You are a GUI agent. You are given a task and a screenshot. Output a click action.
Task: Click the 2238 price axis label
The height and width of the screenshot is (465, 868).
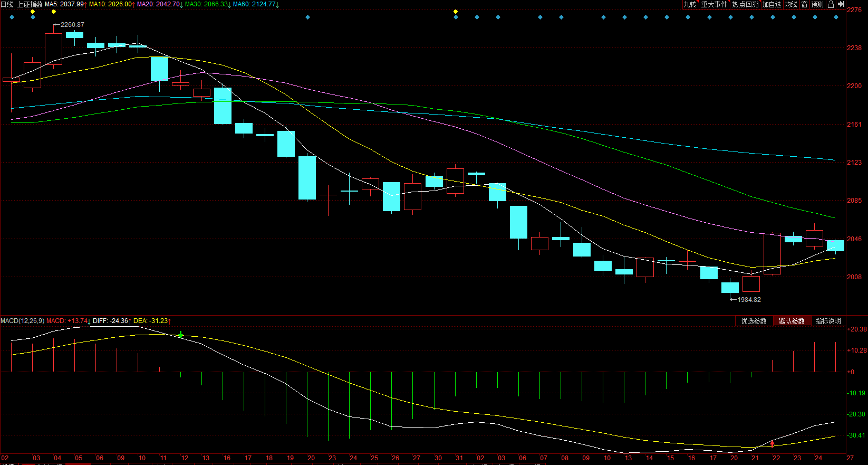click(x=854, y=48)
